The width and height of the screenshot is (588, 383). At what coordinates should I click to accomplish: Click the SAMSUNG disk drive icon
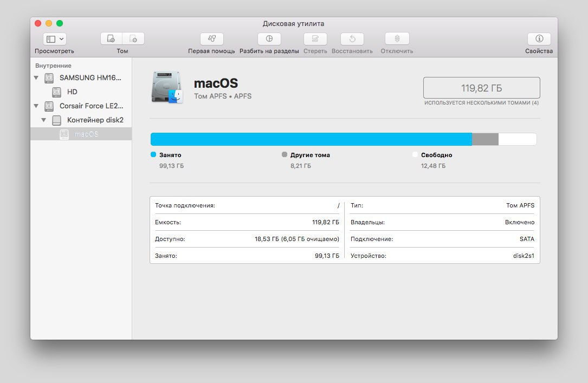point(49,78)
